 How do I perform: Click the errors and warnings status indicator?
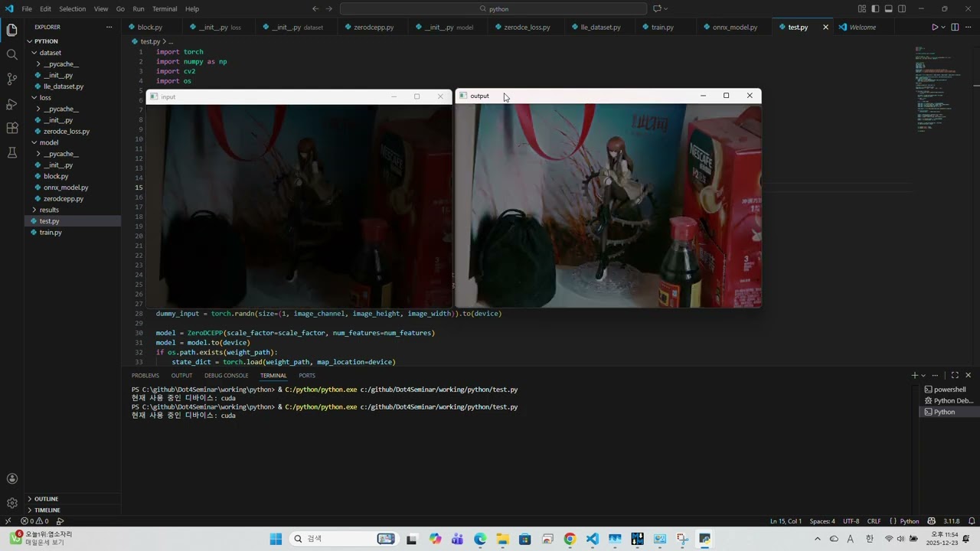[x=34, y=521]
